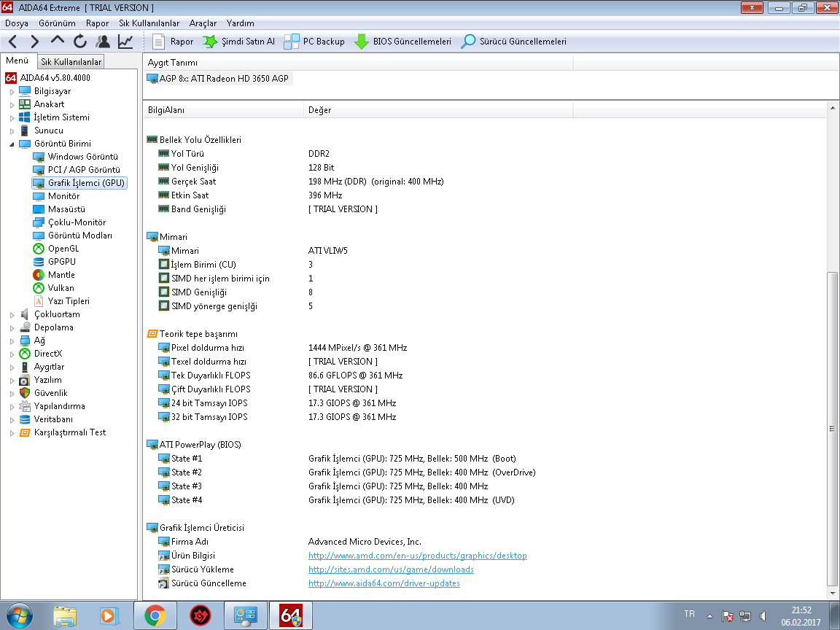Viewport: 840px width, 630px height.
Task: Open PC Backup from the toolbar
Action: point(314,42)
